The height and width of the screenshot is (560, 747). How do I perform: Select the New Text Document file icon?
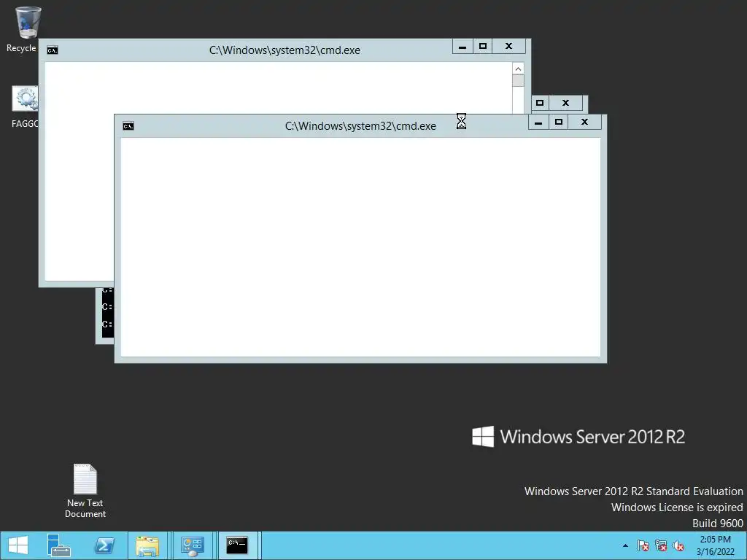[85, 491]
